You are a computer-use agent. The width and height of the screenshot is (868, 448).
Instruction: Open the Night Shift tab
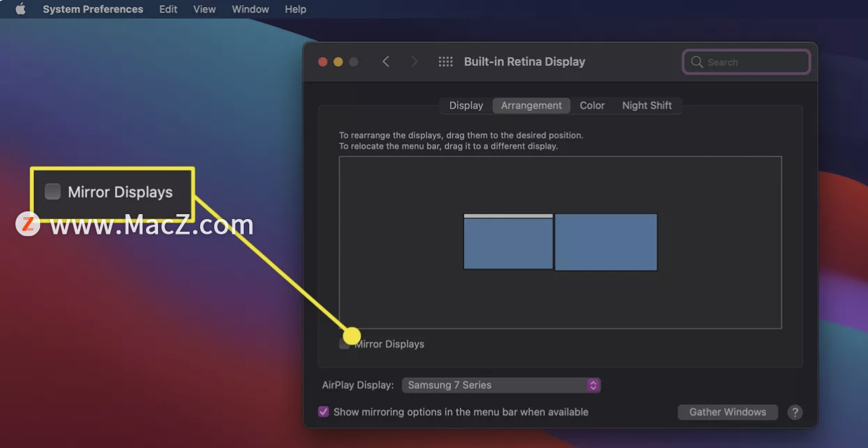coord(647,105)
